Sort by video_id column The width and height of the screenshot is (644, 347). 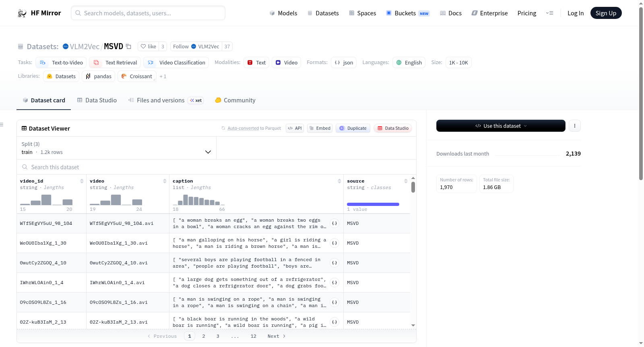[x=82, y=181]
